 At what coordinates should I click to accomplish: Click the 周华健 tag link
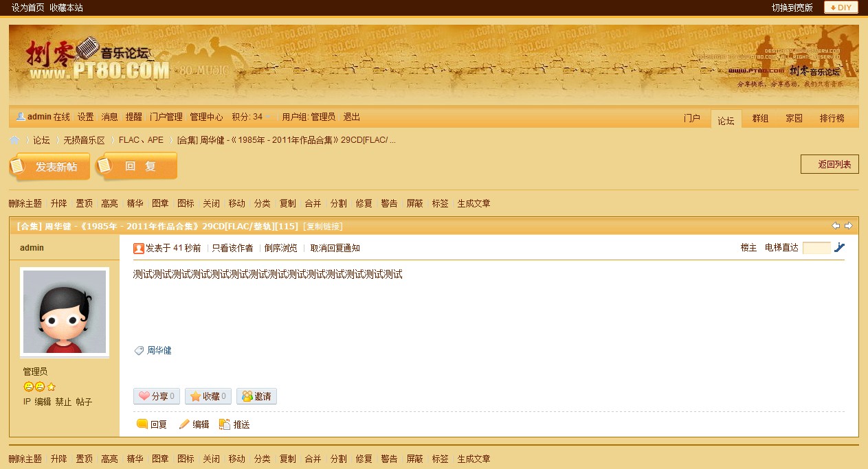coord(159,350)
